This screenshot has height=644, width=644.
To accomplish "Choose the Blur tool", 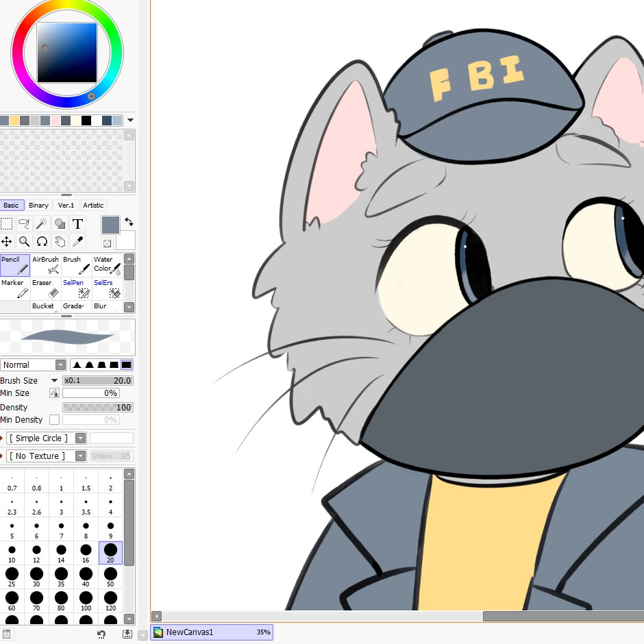I will [107, 306].
